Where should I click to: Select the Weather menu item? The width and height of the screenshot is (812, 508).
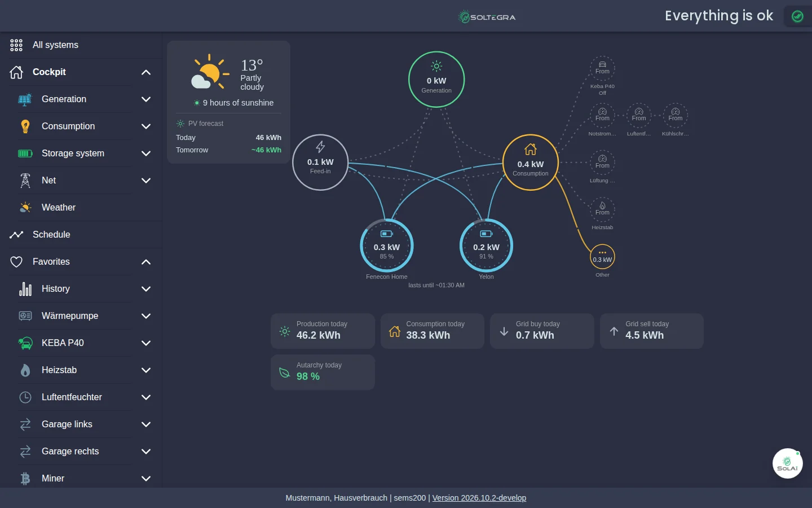tap(81, 208)
